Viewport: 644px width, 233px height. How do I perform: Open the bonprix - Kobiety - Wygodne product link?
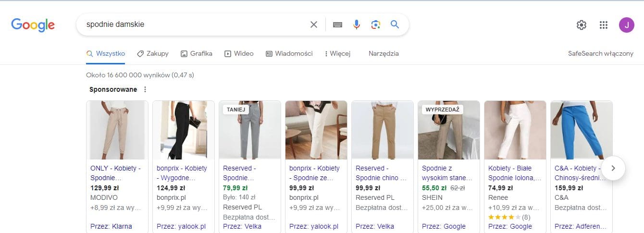click(182, 173)
